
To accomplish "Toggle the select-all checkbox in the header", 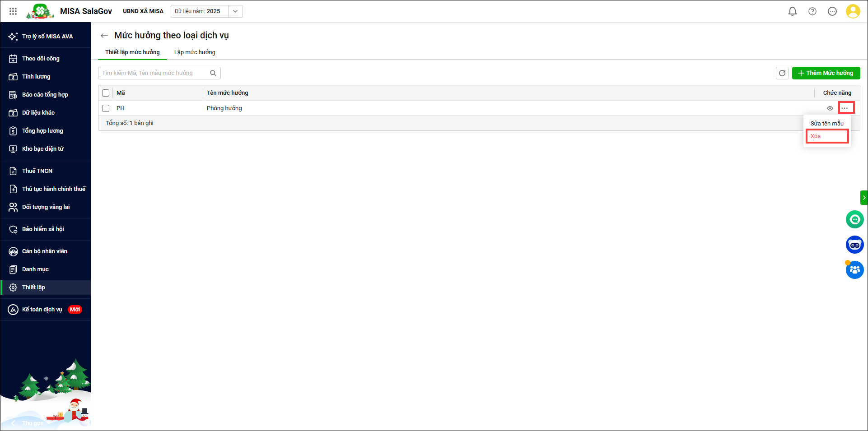I will (106, 93).
